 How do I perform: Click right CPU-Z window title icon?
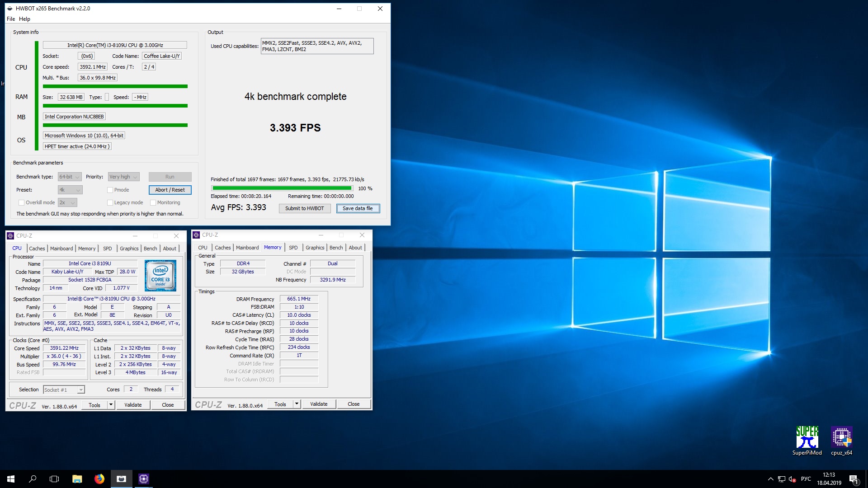point(196,235)
